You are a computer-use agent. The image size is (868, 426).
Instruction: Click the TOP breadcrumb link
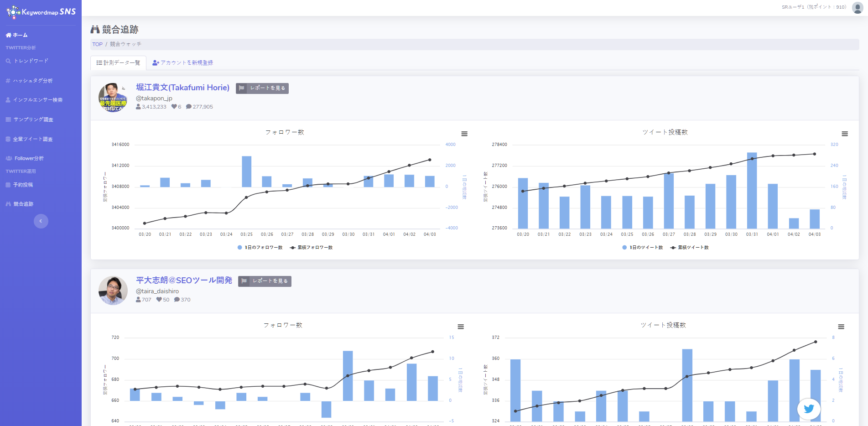click(97, 44)
